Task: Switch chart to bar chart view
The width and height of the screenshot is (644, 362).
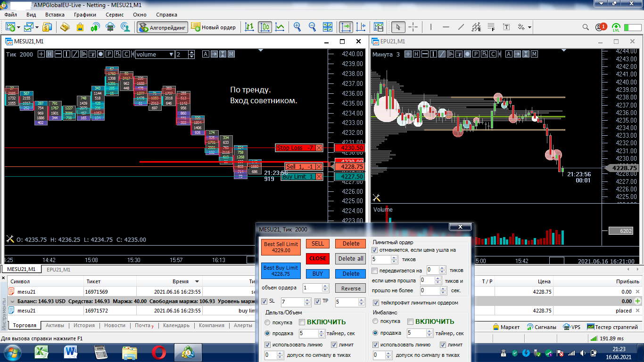Action: click(x=250, y=27)
